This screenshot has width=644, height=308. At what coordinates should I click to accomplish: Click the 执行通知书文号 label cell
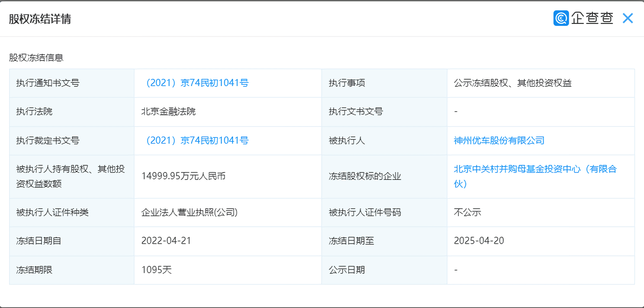click(x=72, y=83)
